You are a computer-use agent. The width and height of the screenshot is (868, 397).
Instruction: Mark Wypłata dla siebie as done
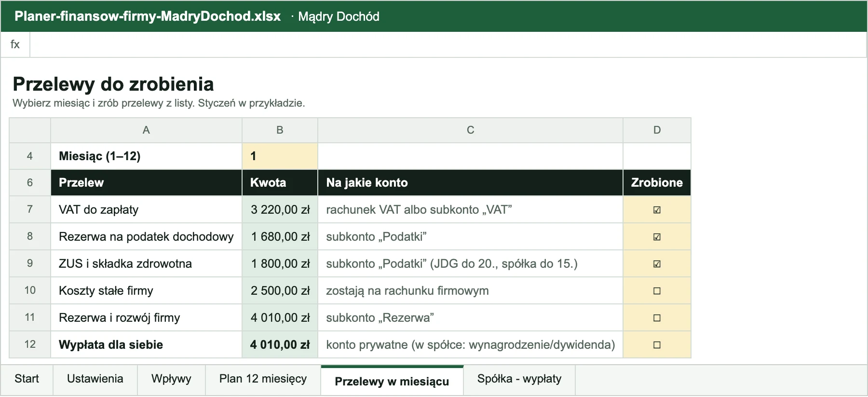pos(657,345)
